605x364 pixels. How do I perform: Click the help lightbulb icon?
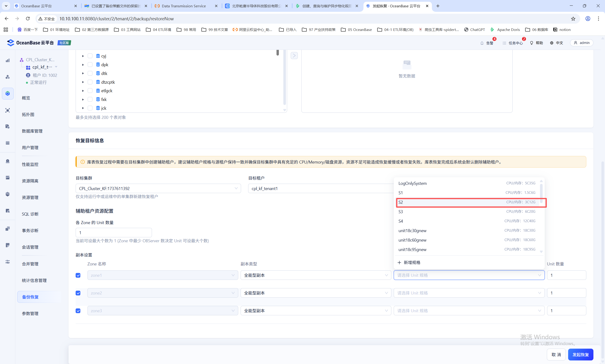click(x=532, y=43)
